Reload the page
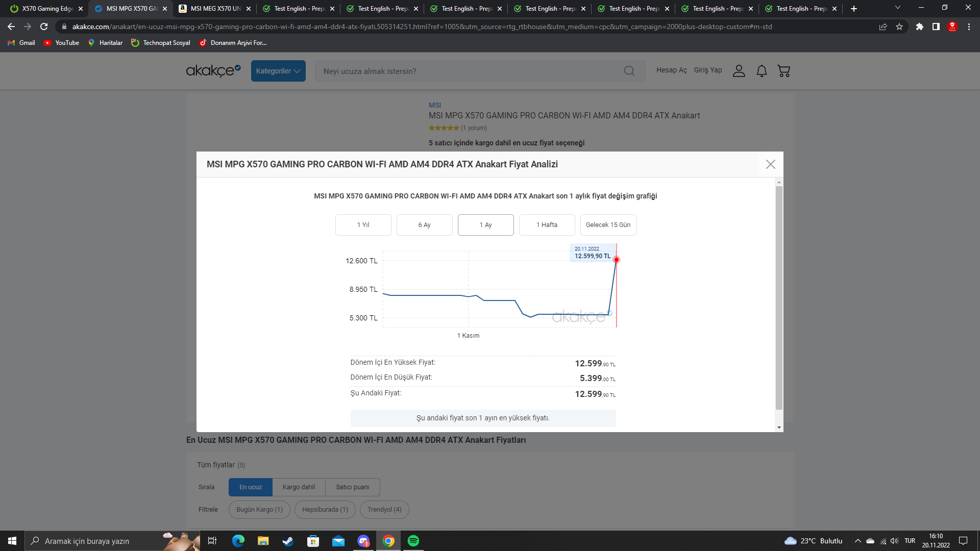Viewport: 980px width, 551px height. pos(44,27)
